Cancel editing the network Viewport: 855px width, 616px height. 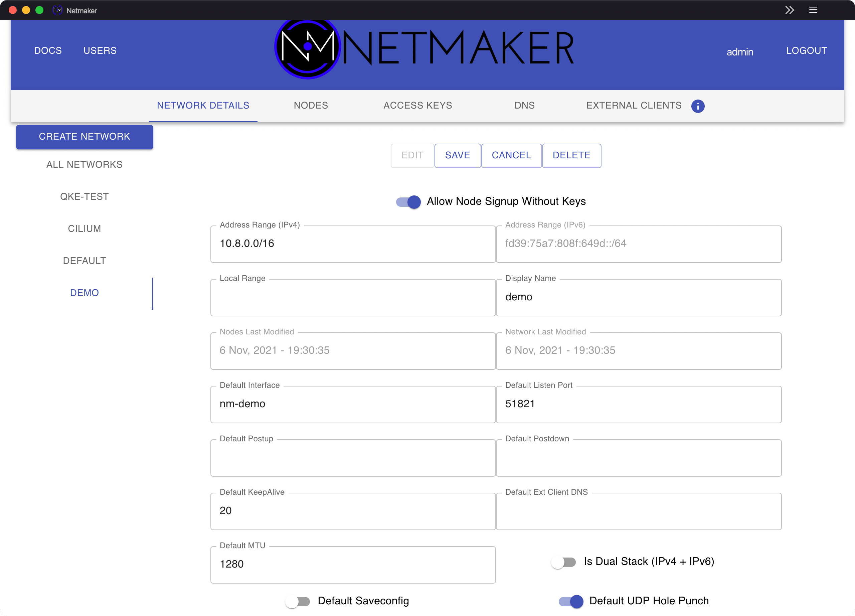point(511,155)
